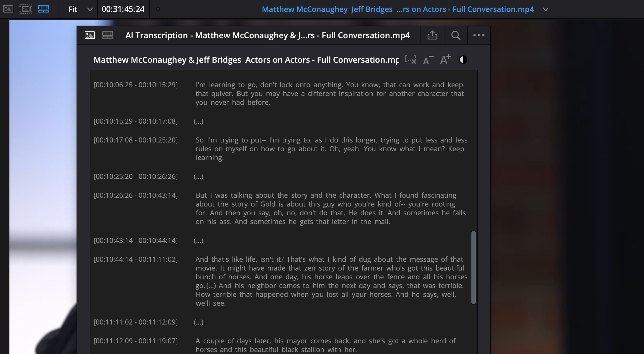Click timestamp [00:10:43:14 - 00:10:44:14]
Viewport: 644px width, 354px height.
coord(136,240)
